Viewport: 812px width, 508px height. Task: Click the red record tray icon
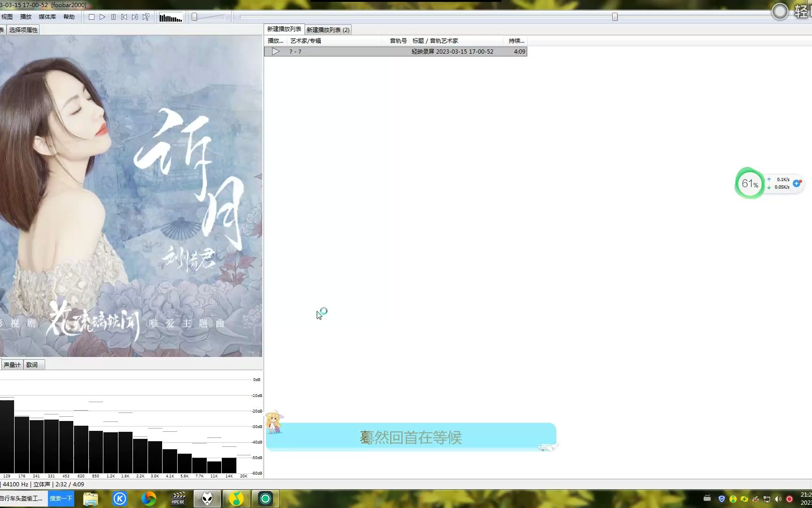[789, 499]
